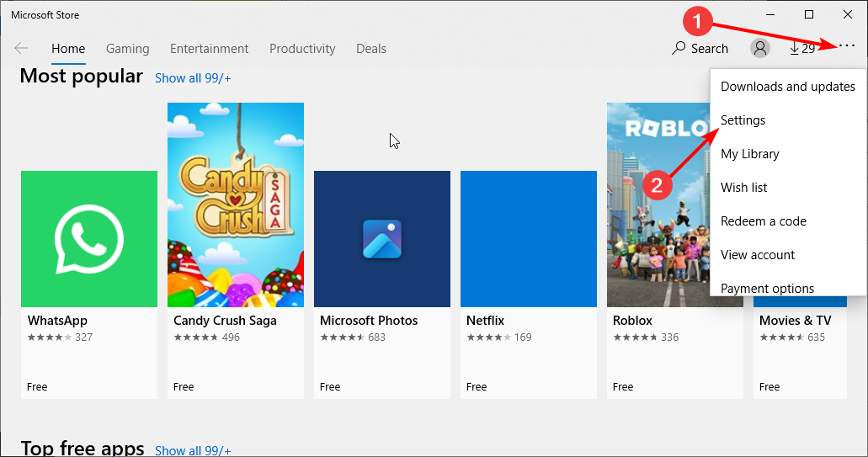Close the Microsoft Store window
This screenshot has width=868, height=457.
coord(848,14)
